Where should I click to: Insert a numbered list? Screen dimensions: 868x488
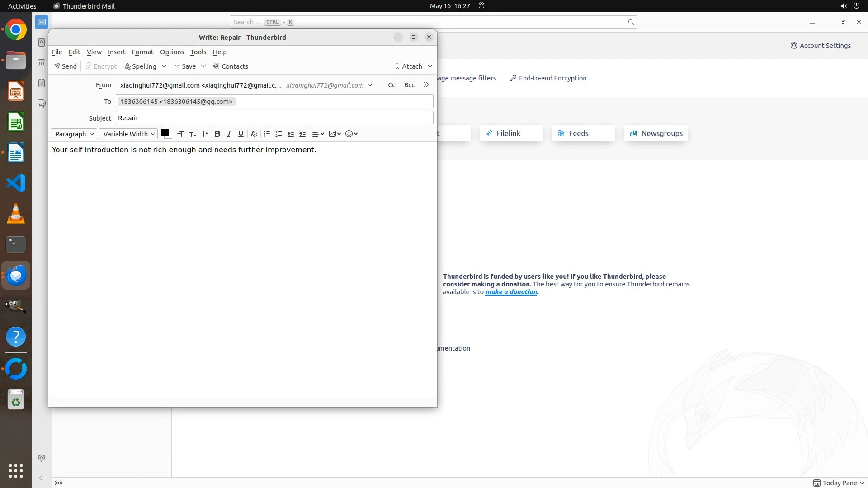coord(278,134)
